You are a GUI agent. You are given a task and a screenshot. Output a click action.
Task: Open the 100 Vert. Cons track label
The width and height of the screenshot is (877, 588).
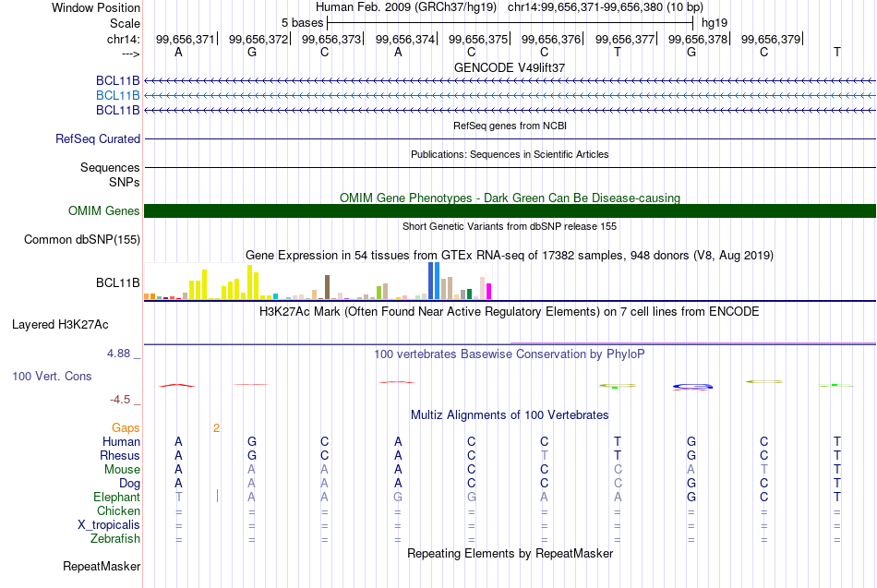click(x=52, y=376)
